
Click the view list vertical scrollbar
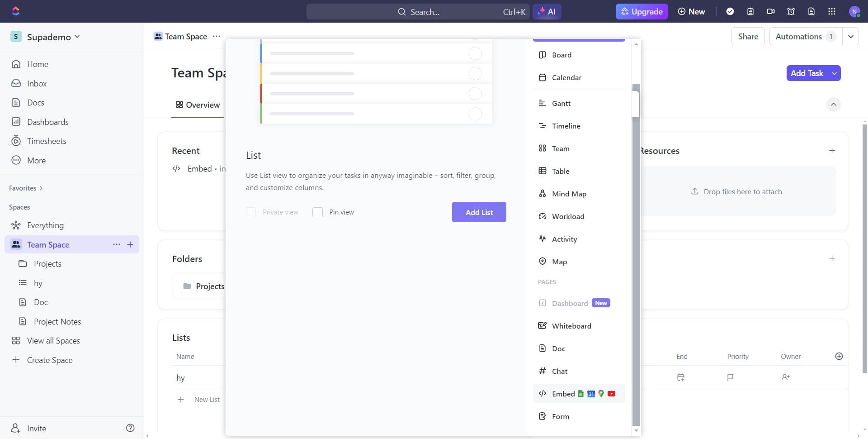click(636, 253)
